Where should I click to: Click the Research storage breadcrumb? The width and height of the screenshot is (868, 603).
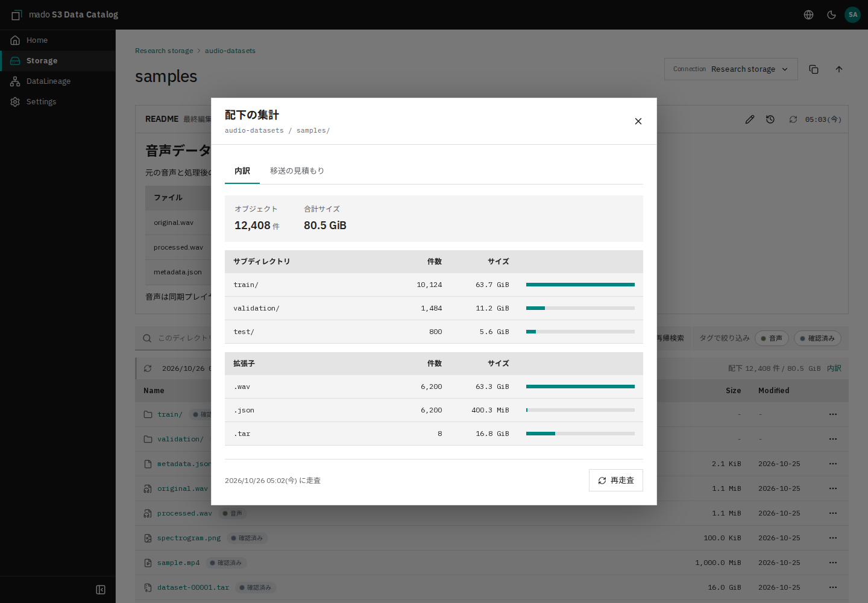(x=164, y=51)
